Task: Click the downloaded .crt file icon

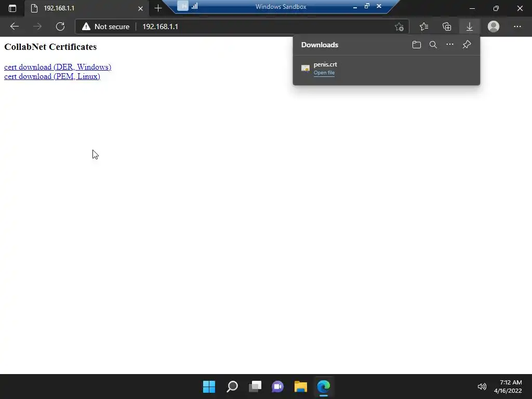Action: pyautogui.click(x=305, y=69)
